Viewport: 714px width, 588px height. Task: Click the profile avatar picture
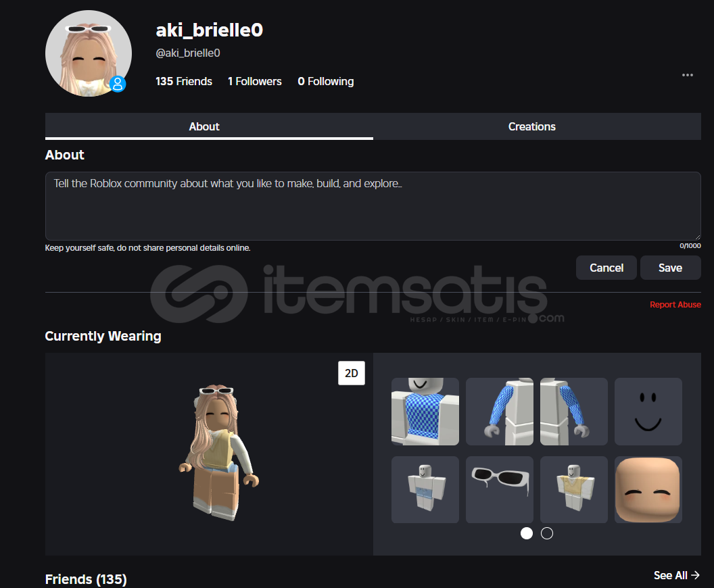coord(88,53)
